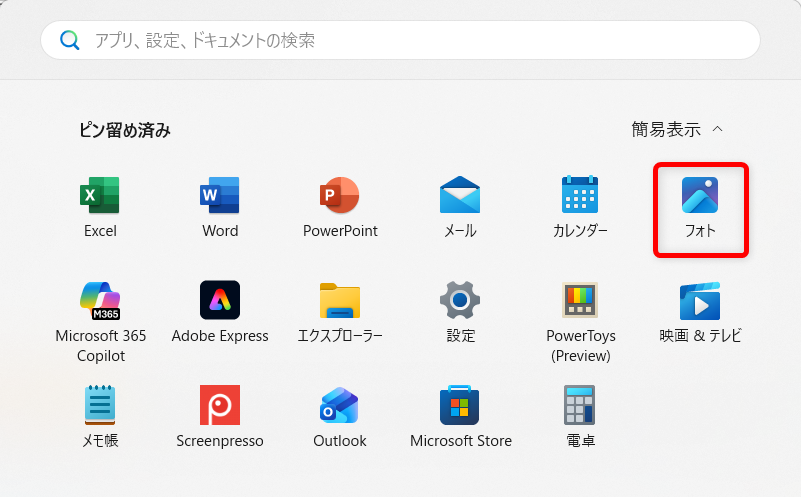Viewport: 801px width, 497px height.
Task: Open Microsoft Store
Action: tap(460, 417)
